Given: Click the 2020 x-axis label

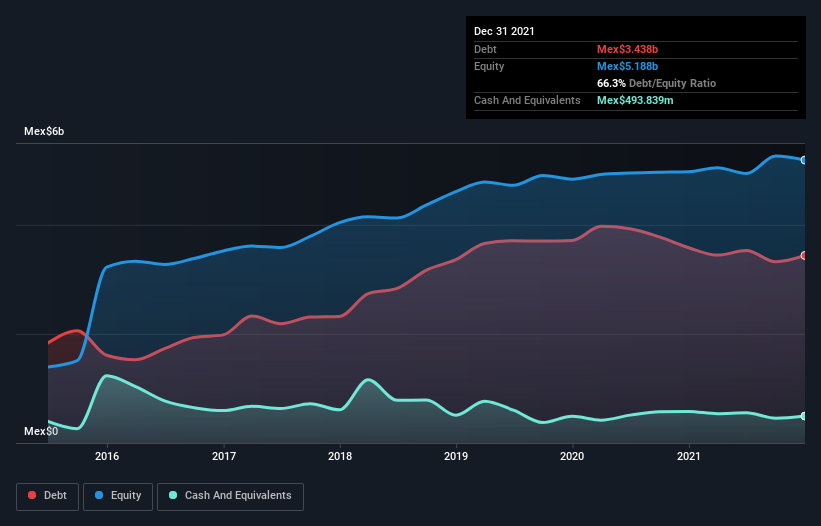Looking at the screenshot, I should point(572,456).
